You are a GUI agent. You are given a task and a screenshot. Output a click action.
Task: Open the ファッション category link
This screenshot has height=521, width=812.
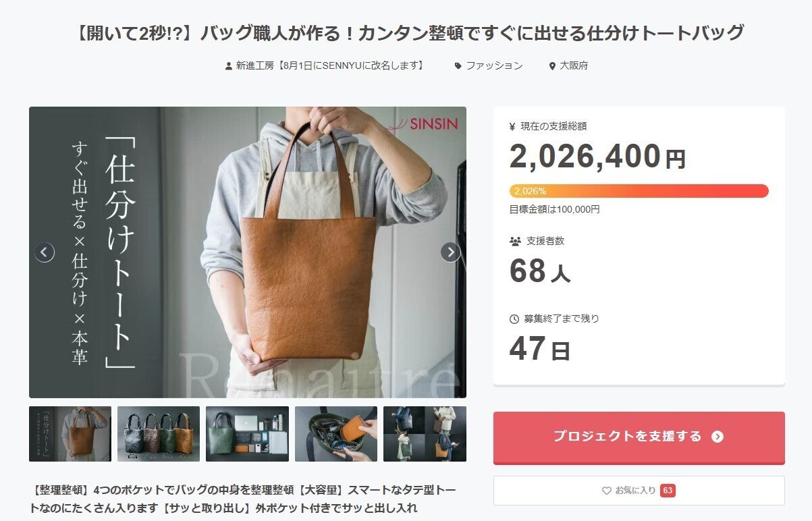[494, 66]
